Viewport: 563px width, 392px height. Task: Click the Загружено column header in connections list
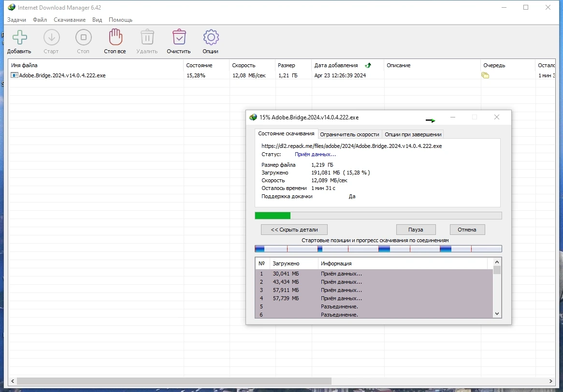coord(294,263)
